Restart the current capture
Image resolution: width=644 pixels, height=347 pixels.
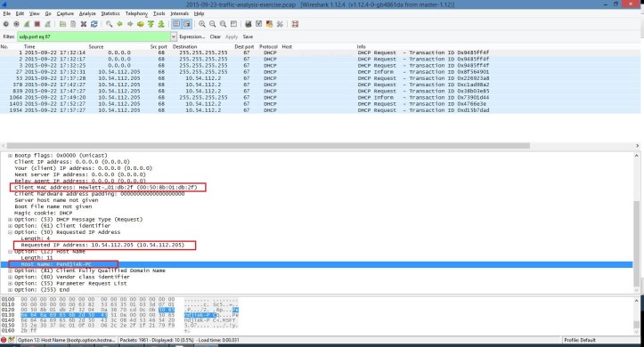(47, 24)
